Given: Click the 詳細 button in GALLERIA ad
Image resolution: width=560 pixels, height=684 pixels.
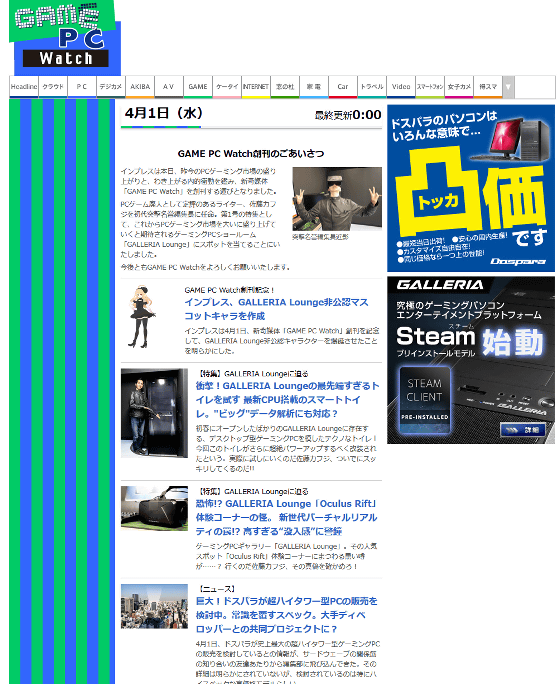Looking at the screenshot, I should 523,430.
